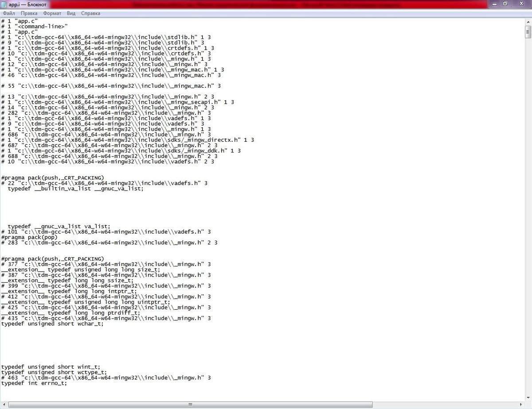Click empty vertical scrollbar track below thumb
The image size is (532, 409).
tap(528, 222)
